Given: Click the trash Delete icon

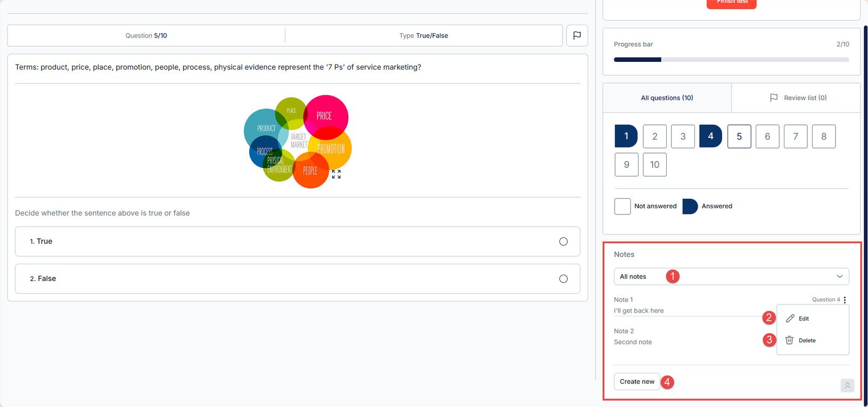Looking at the screenshot, I should click(x=789, y=340).
